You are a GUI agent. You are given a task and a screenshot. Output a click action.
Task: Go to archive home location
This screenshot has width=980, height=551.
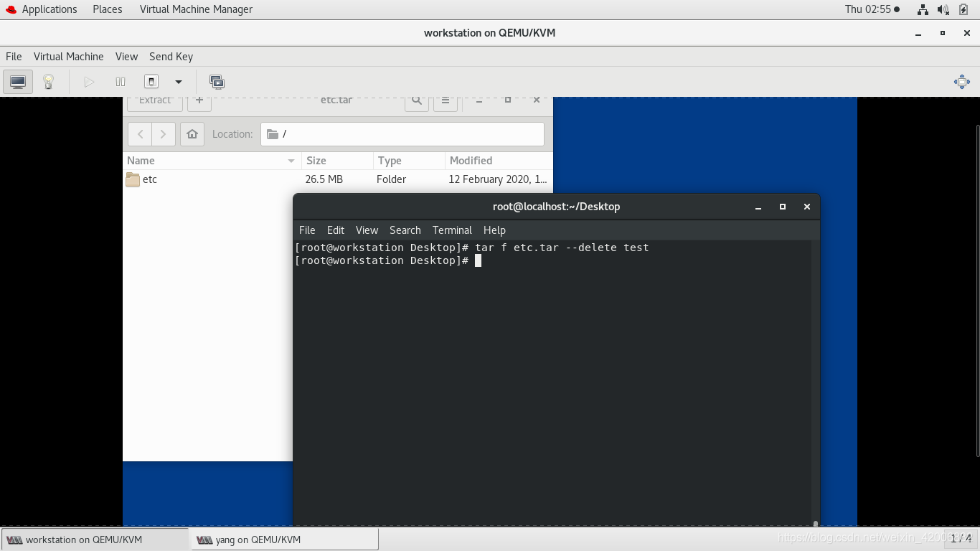pos(192,134)
